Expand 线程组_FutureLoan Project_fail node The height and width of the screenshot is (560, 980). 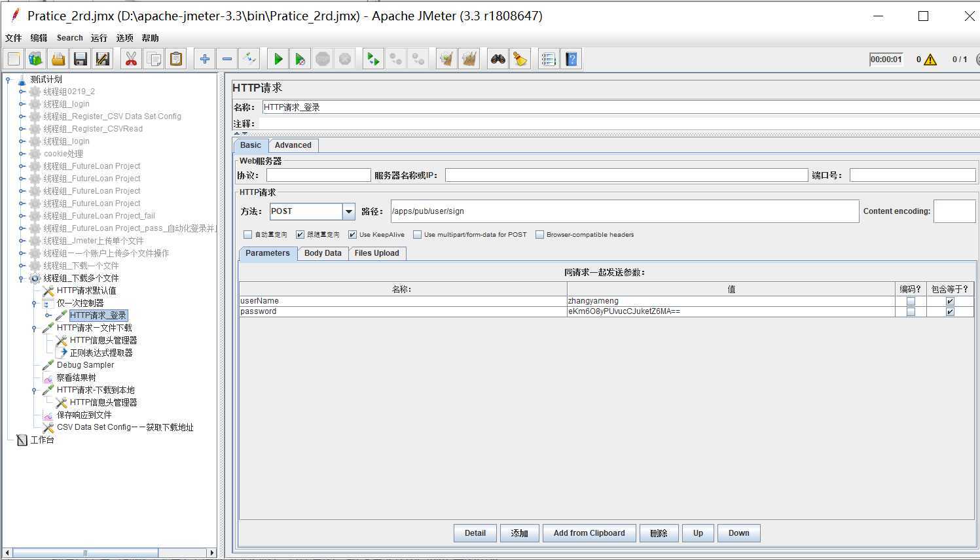[22, 216]
